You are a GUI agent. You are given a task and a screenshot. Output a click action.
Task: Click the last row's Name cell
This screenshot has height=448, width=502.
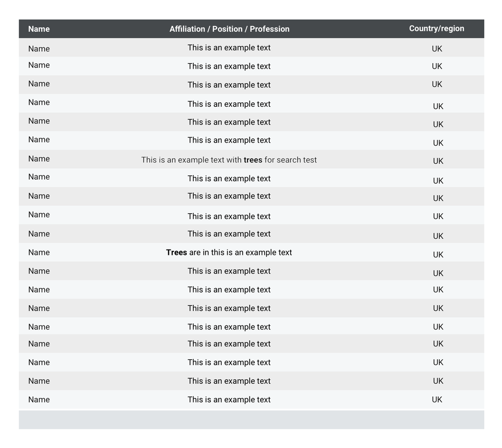click(x=39, y=399)
